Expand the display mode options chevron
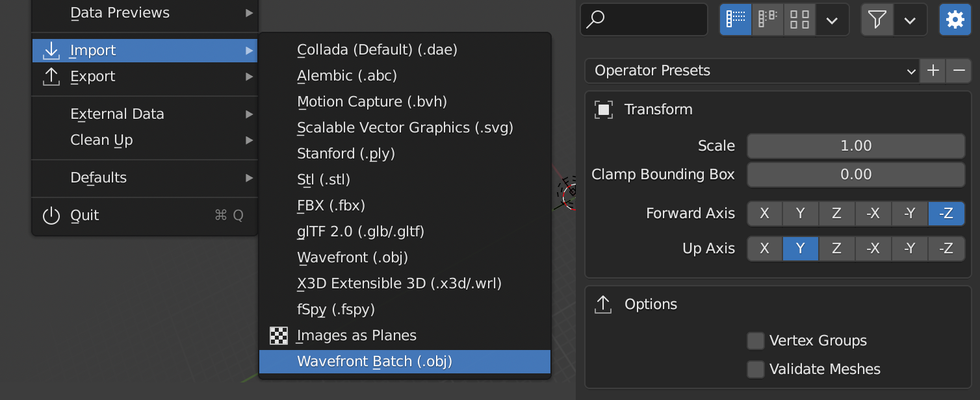This screenshot has height=400, width=980. pyautogui.click(x=832, y=19)
